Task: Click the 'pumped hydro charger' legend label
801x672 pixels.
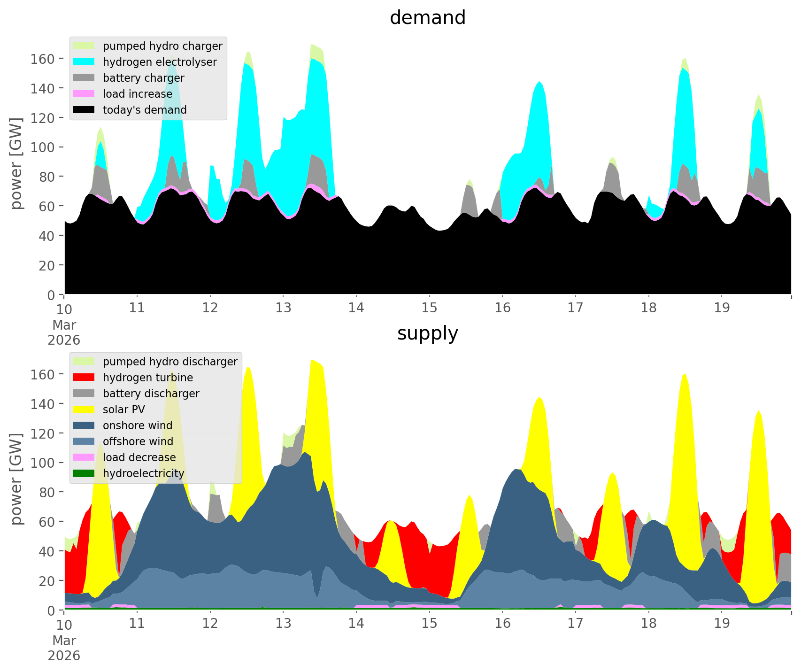Action: coord(162,46)
